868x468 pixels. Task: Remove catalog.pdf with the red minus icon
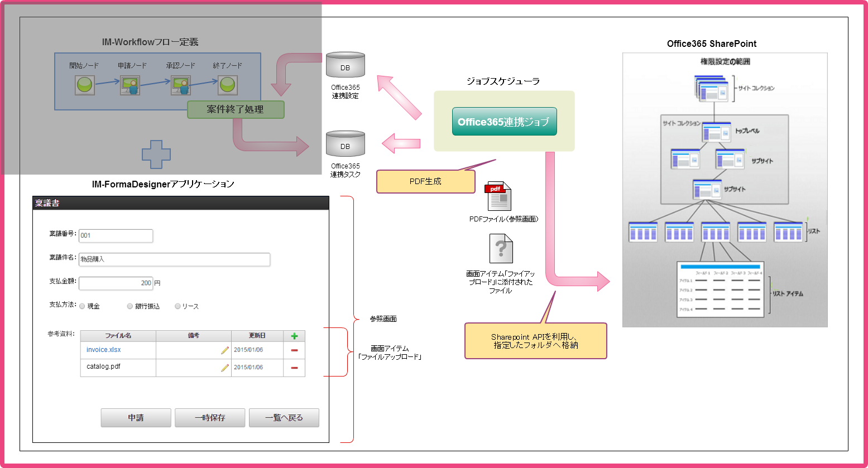[294, 368]
